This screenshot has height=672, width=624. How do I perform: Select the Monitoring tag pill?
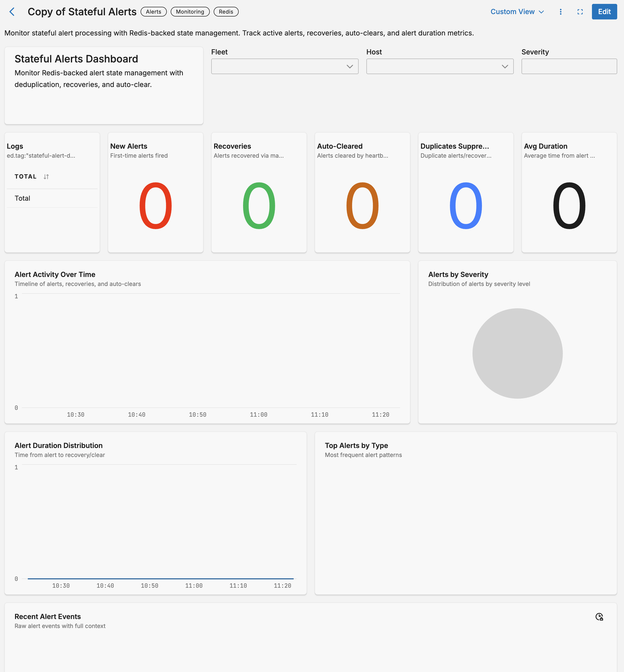[190, 11]
